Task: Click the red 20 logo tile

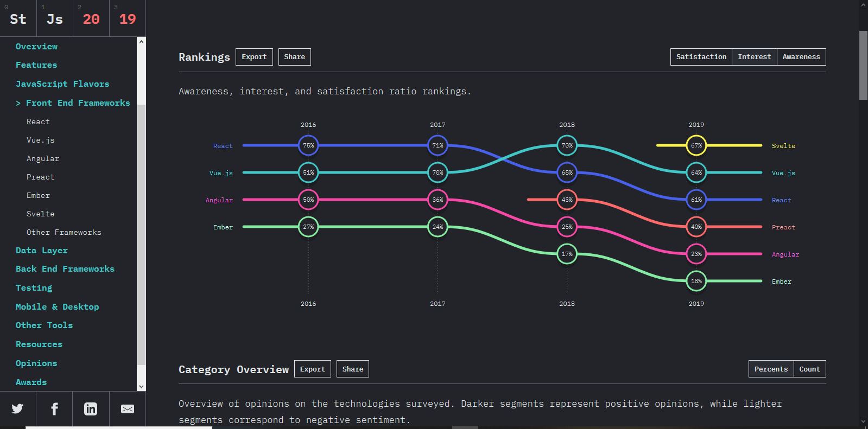Action: 91,18
